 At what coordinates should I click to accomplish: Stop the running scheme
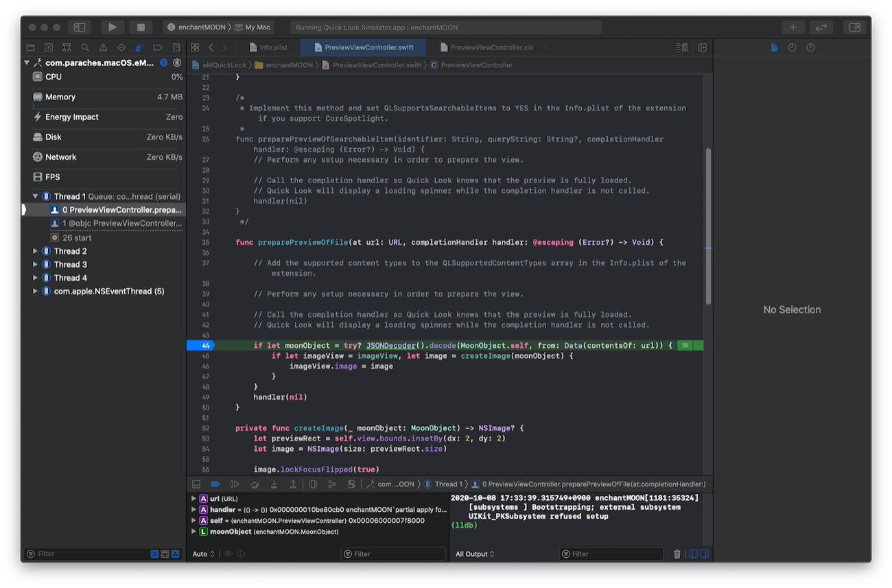click(x=141, y=27)
